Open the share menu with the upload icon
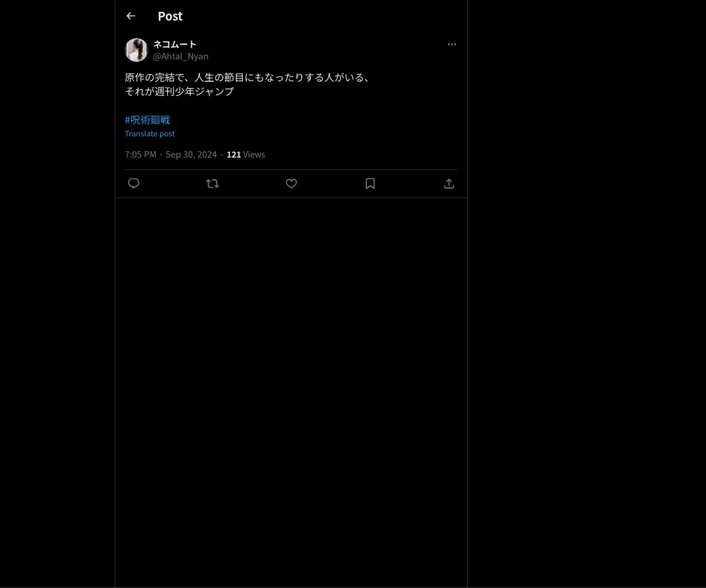 (x=449, y=183)
